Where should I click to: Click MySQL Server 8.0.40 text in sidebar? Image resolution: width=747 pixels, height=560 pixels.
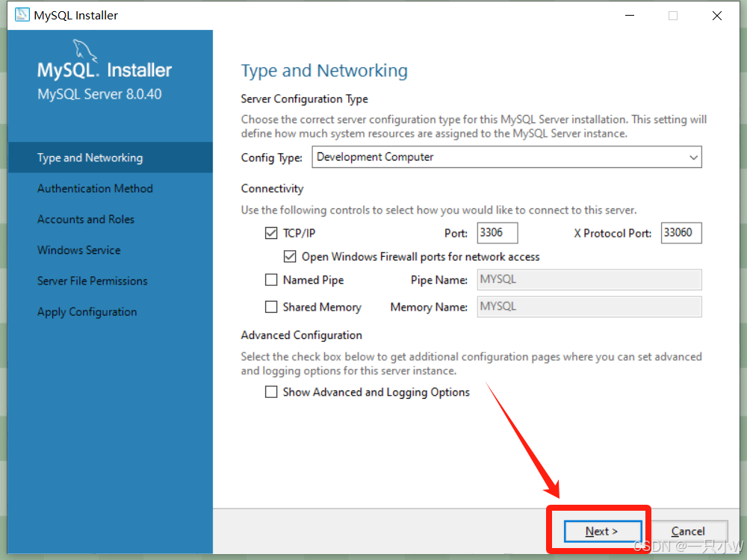(x=99, y=94)
